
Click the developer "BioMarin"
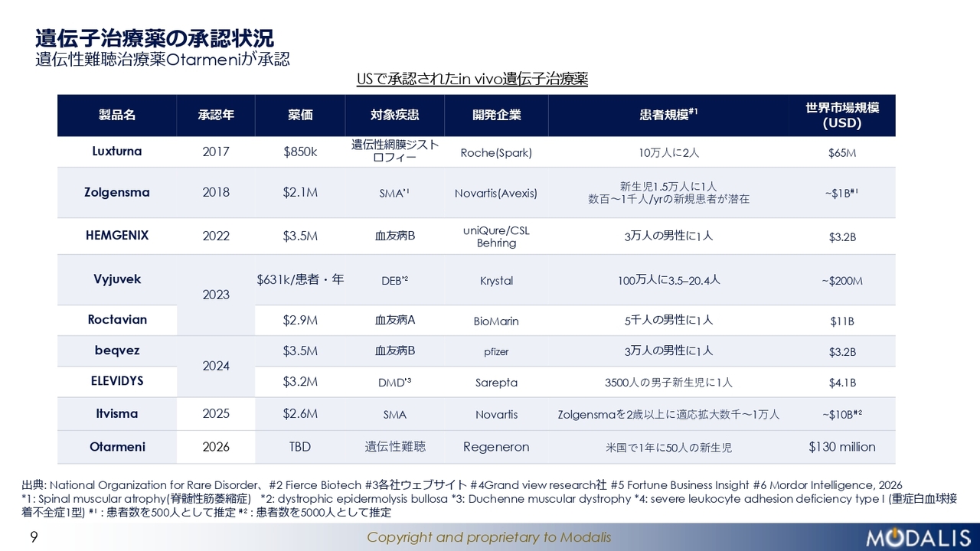coord(496,321)
